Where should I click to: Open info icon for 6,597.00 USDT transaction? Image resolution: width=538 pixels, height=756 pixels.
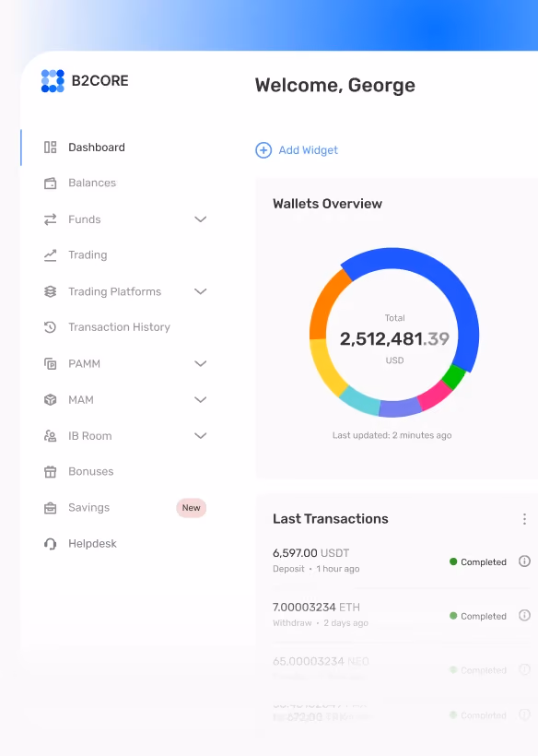click(524, 561)
